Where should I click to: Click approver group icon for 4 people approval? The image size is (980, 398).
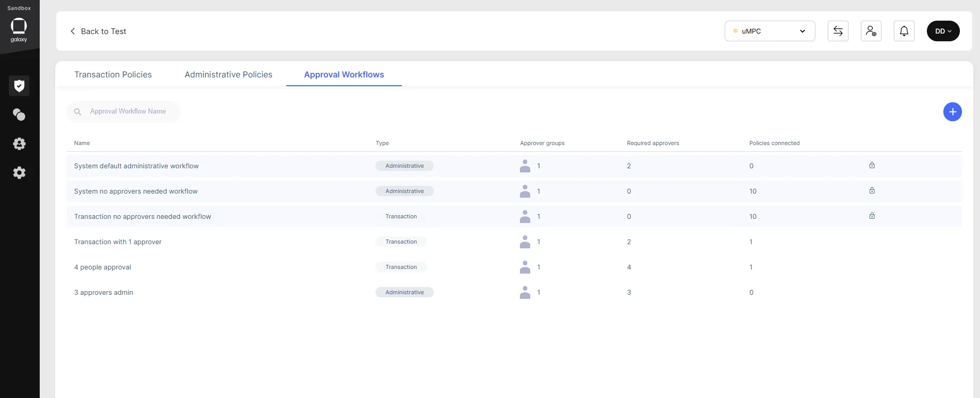click(x=525, y=267)
